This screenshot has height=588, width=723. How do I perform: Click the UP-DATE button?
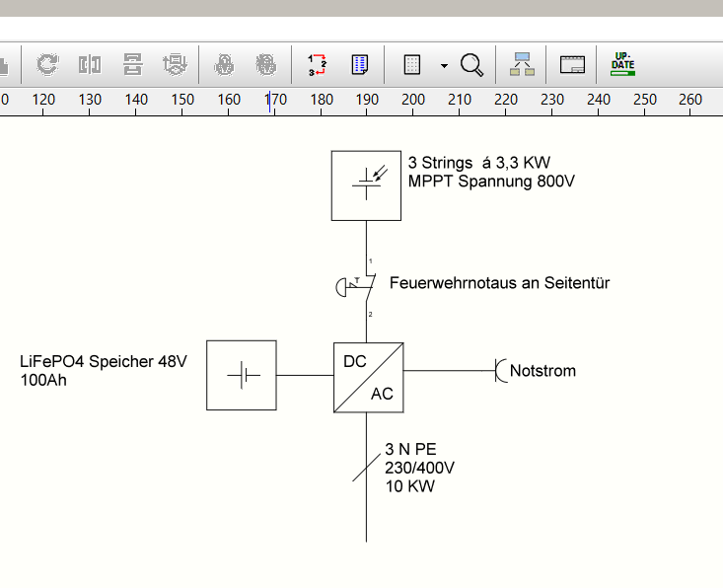pos(623,64)
